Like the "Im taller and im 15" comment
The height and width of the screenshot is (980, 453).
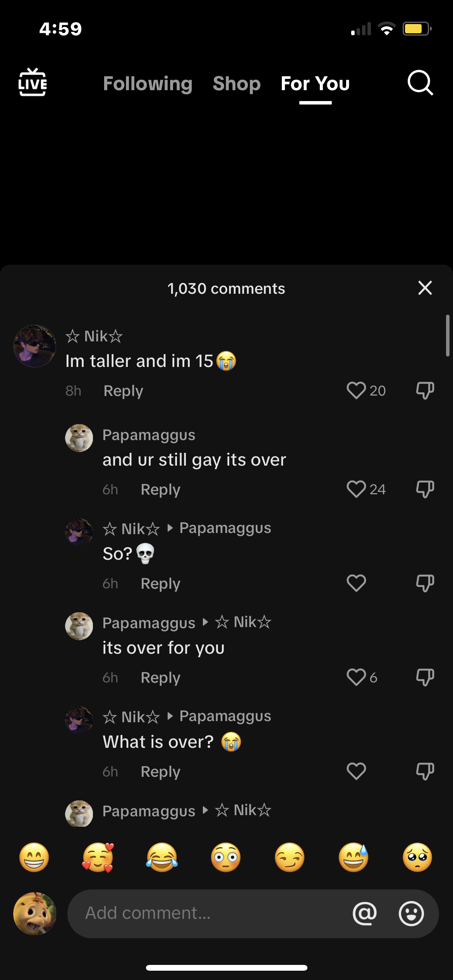[x=356, y=390]
